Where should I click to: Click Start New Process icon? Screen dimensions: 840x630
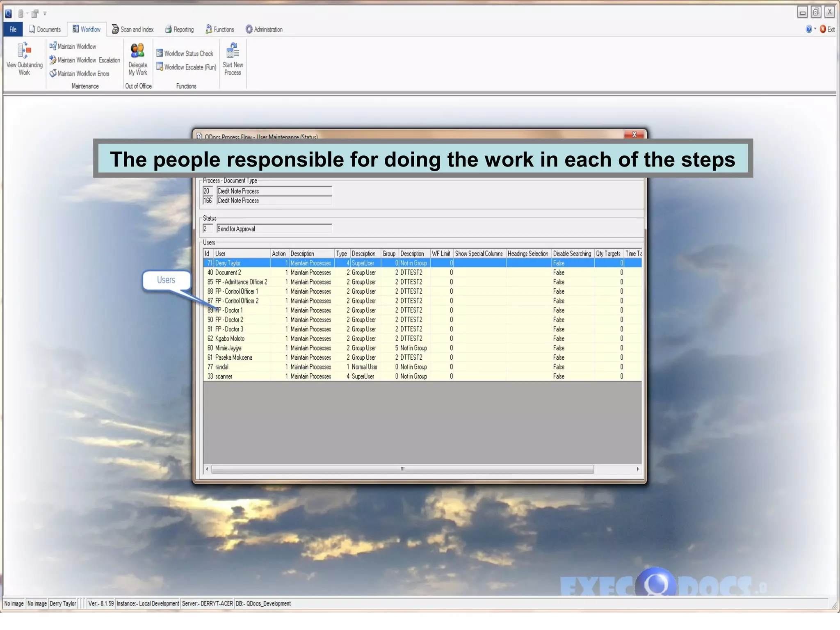tap(233, 51)
